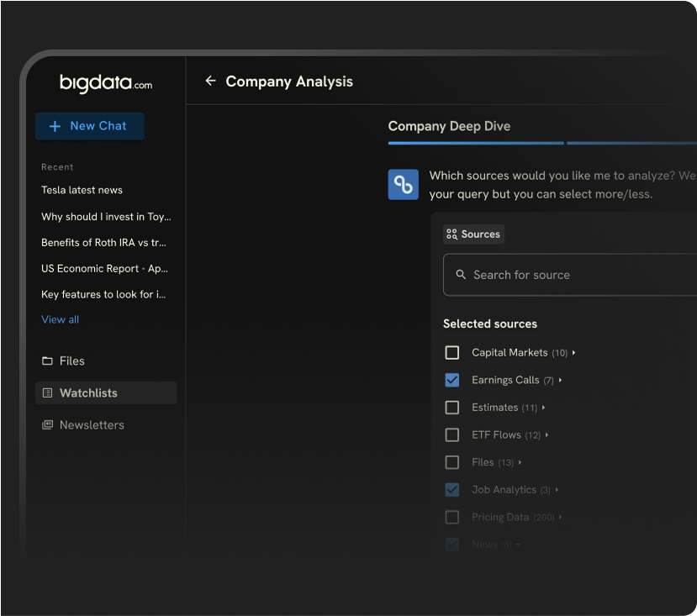The image size is (697, 616).
Task: Click 'Which sources would you like' message
Action: 562,185
